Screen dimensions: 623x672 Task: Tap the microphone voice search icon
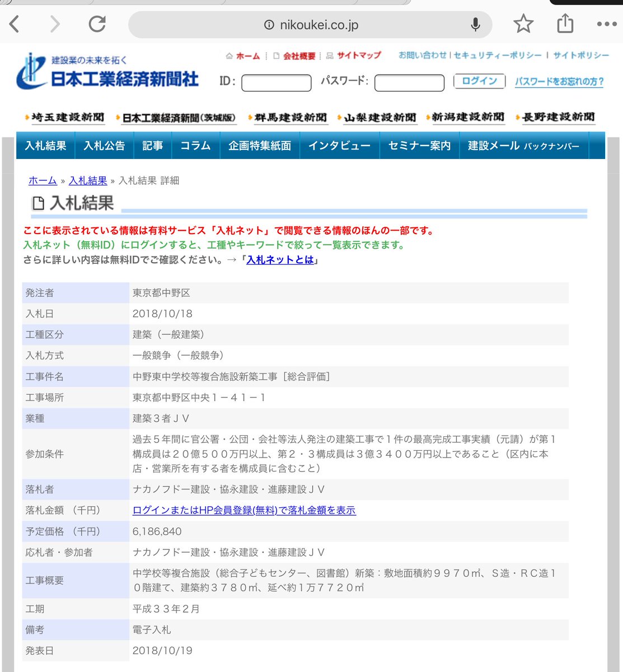(475, 25)
